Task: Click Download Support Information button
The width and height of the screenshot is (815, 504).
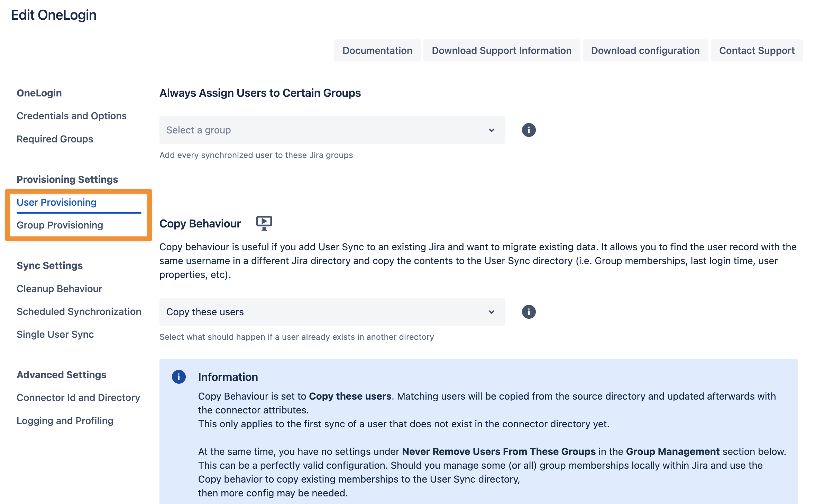Action: pyautogui.click(x=502, y=50)
